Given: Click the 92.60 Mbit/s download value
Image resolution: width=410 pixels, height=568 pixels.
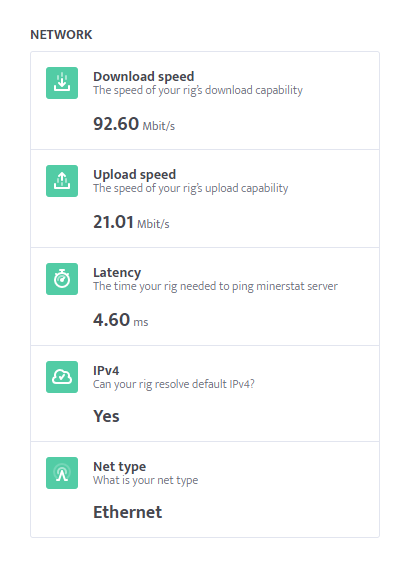Looking at the screenshot, I should [x=134, y=124].
